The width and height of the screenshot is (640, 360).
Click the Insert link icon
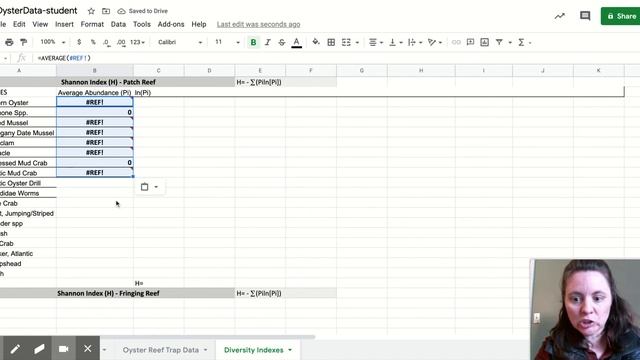[456, 42]
